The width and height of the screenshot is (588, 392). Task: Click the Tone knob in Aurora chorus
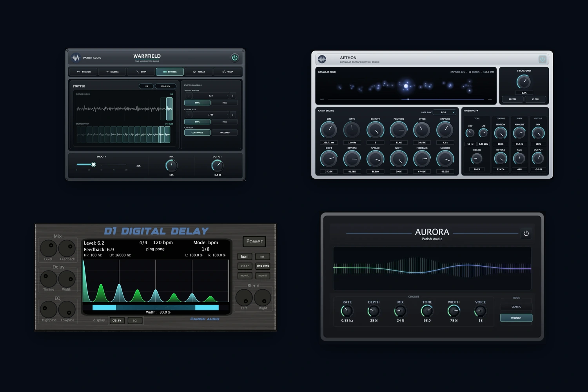tap(427, 311)
